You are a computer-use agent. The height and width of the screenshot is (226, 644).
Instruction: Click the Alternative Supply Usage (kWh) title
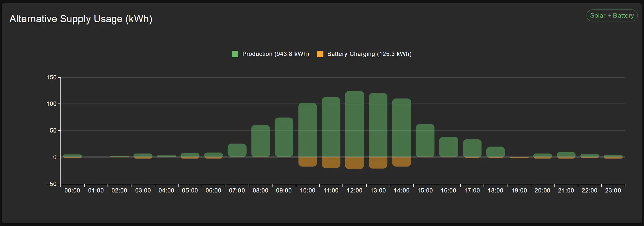[x=81, y=19]
